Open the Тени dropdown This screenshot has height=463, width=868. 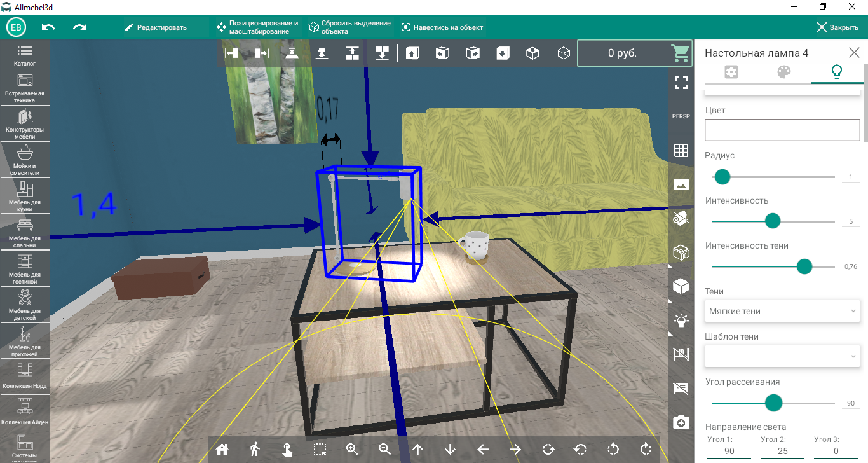(782, 311)
